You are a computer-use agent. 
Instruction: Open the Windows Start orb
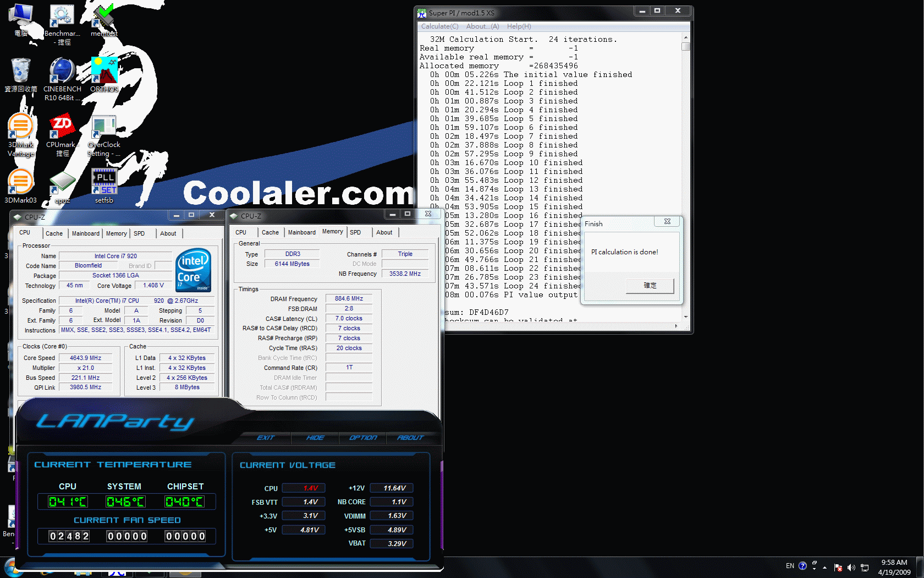(x=11, y=569)
